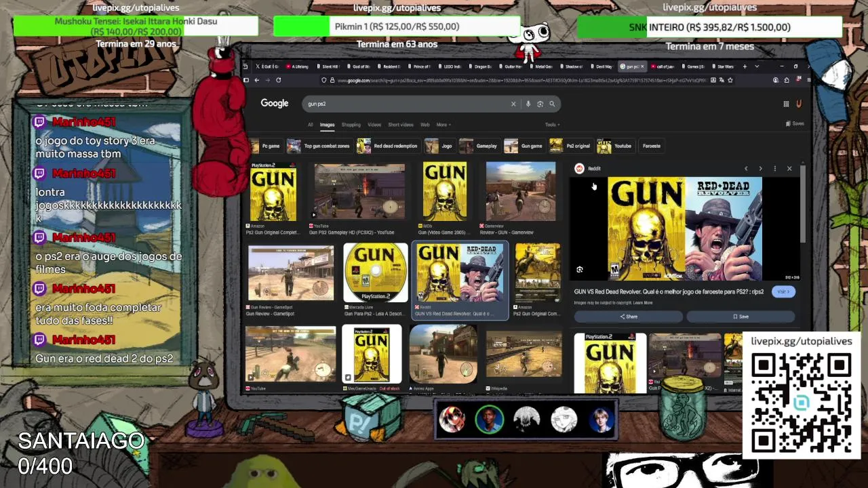This screenshot has height=488, width=868.
Task: Click the large GUN preview image
Action: click(x=685, y=228)
